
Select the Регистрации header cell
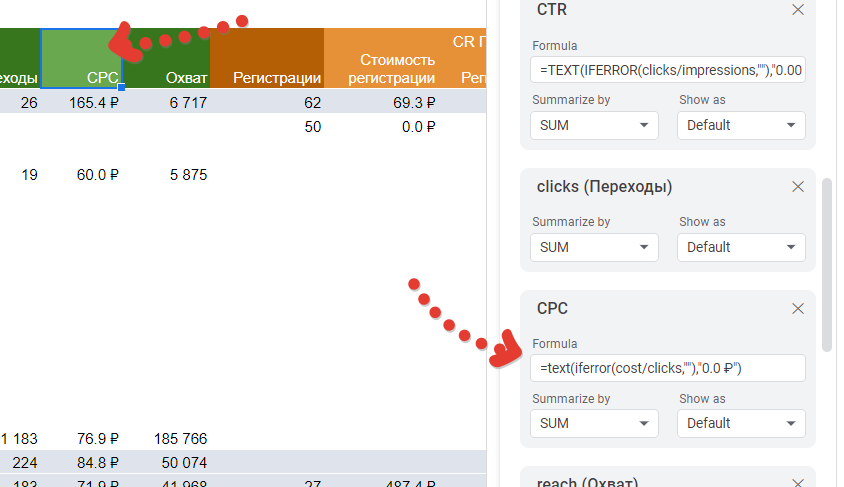(x=267, y=58)
